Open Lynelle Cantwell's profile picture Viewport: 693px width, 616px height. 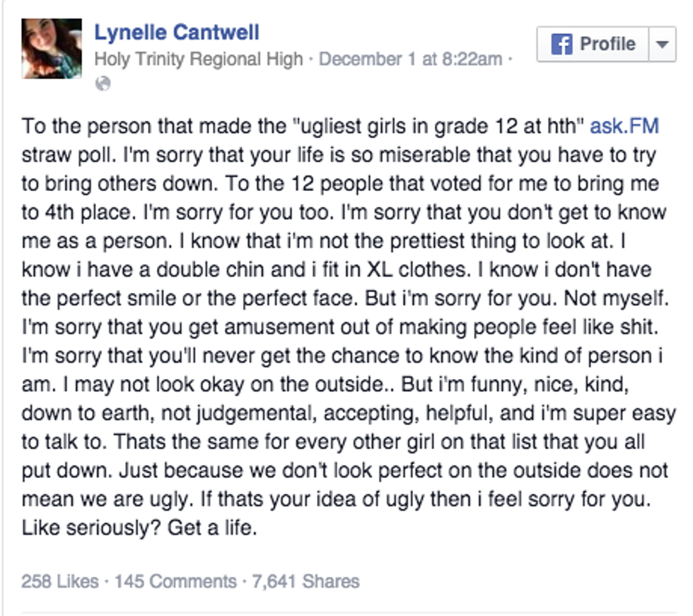pyautogui.click(x=52, y=48)
